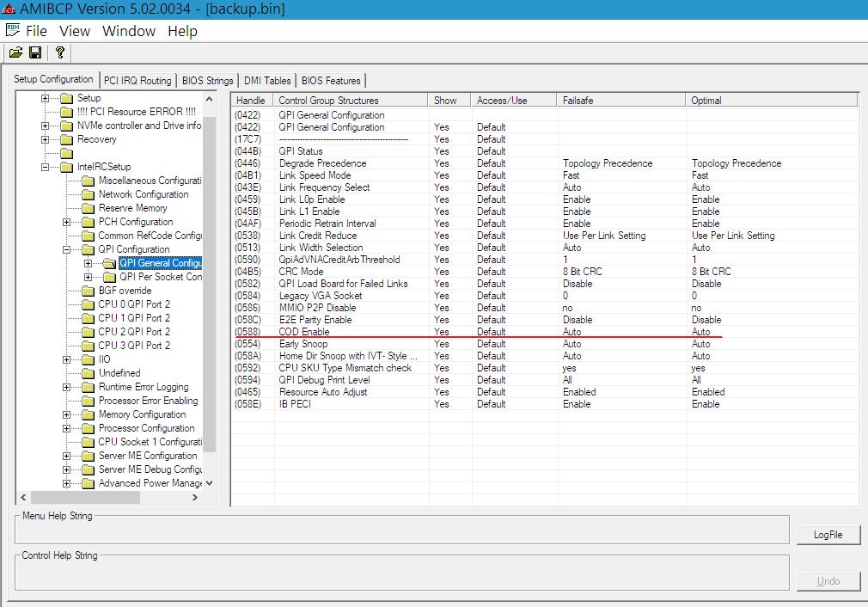Expand the IIO tree node
The height and width of the screenshot is (607, 868).
(x=66, y=359)
